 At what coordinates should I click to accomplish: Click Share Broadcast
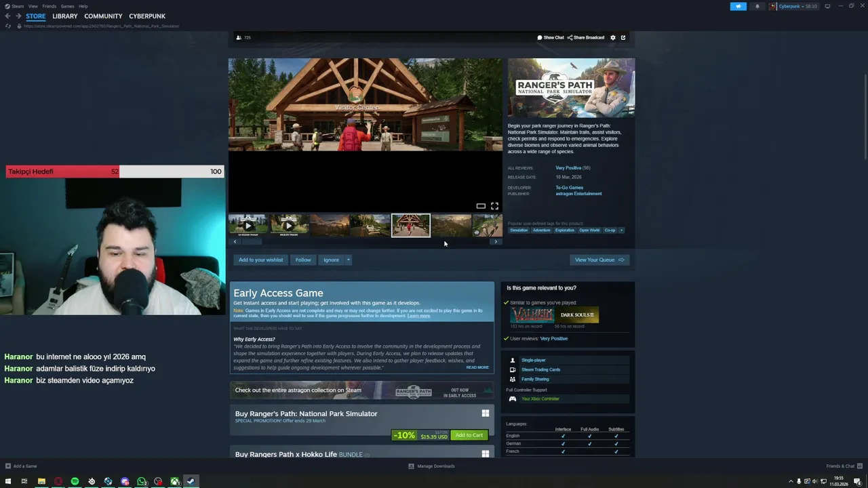point(586,38)
